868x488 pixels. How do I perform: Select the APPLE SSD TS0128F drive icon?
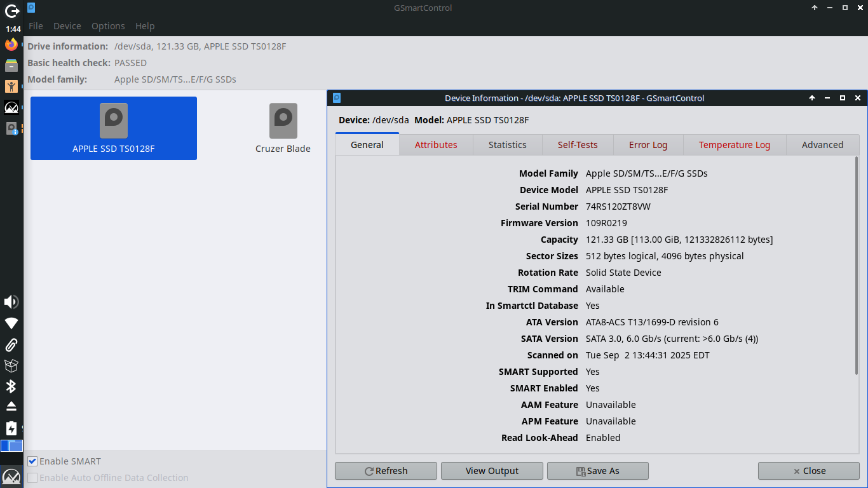[x=113, y=128]
